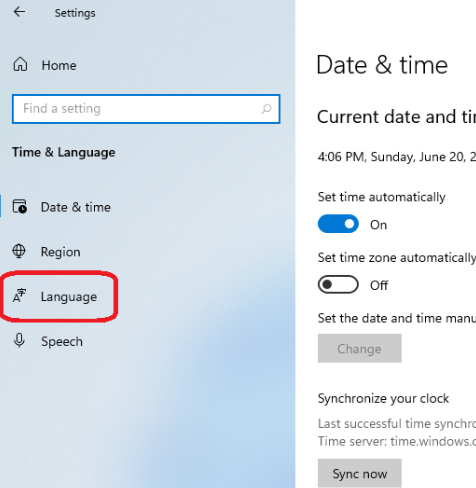Click the magnifier search icon
The image size is (476, 488).
(266, 109)
